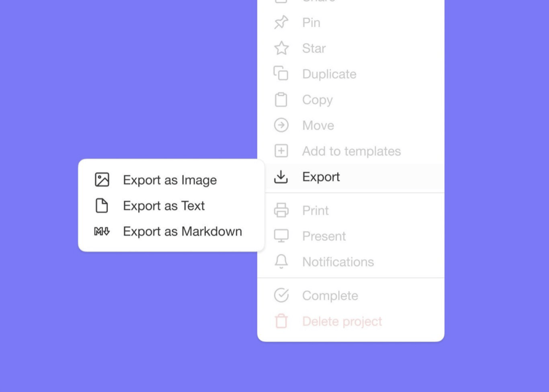Click the download arrow Export icon
This screenshot has height=392, width=549.
click(x=281, y=177)
